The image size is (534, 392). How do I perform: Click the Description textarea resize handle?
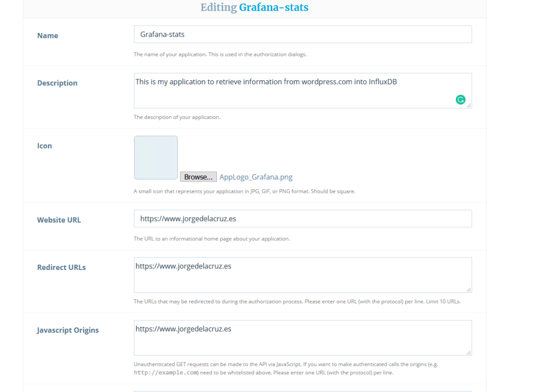[469, 105]
